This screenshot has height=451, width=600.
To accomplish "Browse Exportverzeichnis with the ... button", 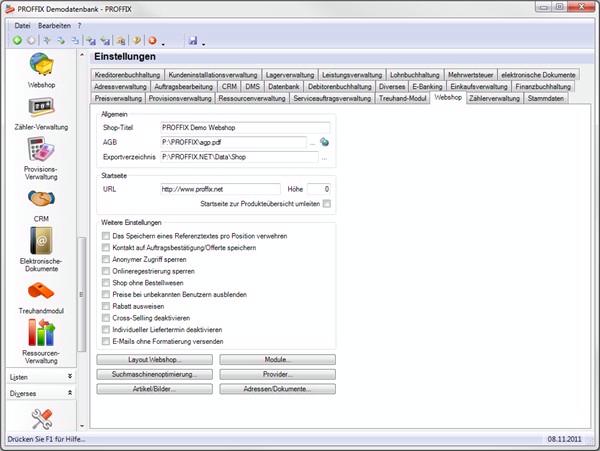I will tap(324, 157).
